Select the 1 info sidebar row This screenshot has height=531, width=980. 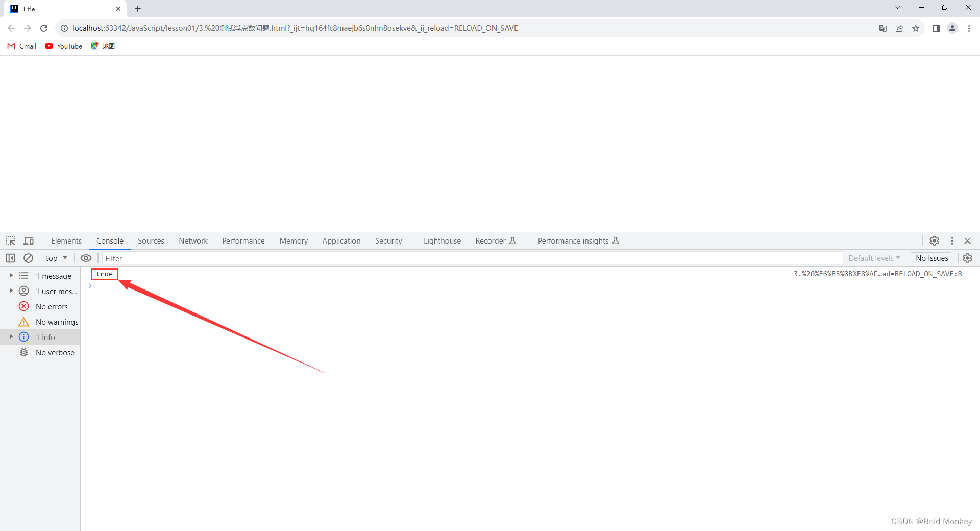click(40, 337)
